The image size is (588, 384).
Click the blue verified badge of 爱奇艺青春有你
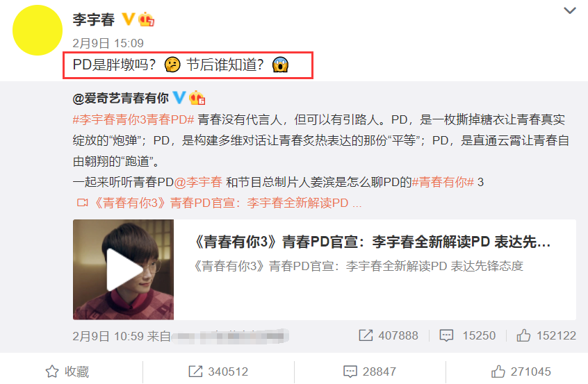pyautogui.click(x=179, y=97)
